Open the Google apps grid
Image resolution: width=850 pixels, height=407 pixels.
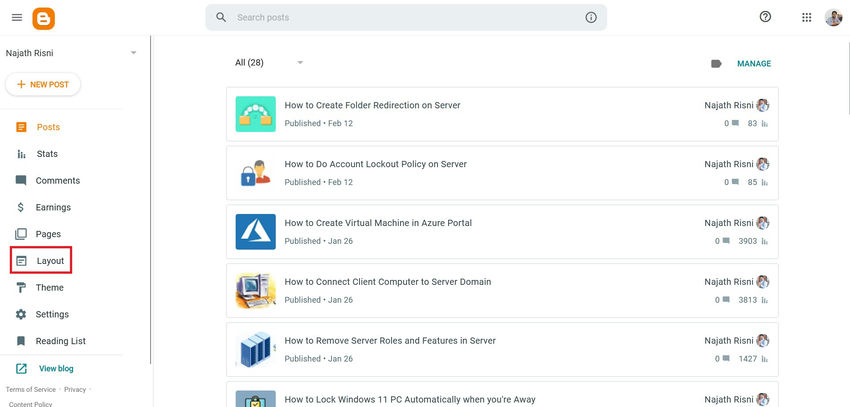point(807,17)
